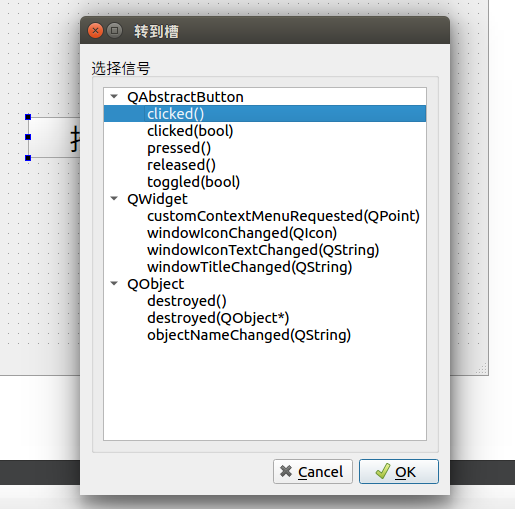Collapse the QObject tree group

[114, 284]
